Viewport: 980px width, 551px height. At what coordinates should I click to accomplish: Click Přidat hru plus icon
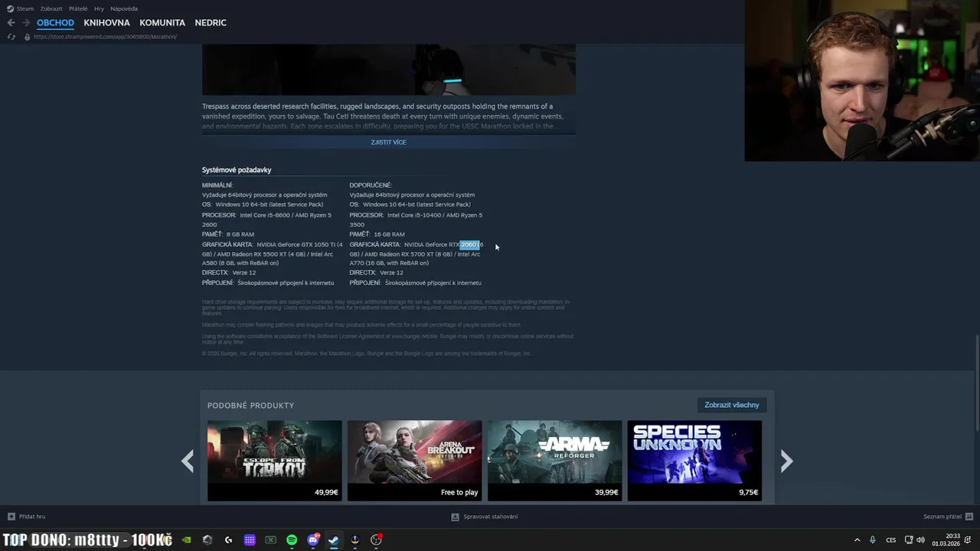[x=11, y=517]
